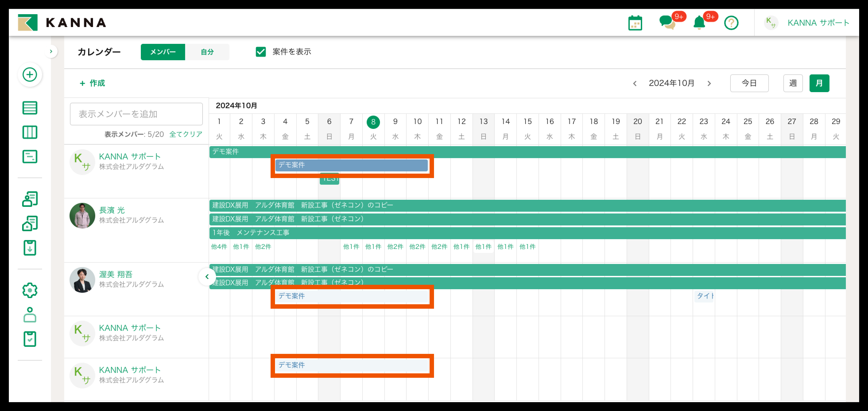Open the chat messages icon
The image size is (868, 411).
(x=666, y=23)
